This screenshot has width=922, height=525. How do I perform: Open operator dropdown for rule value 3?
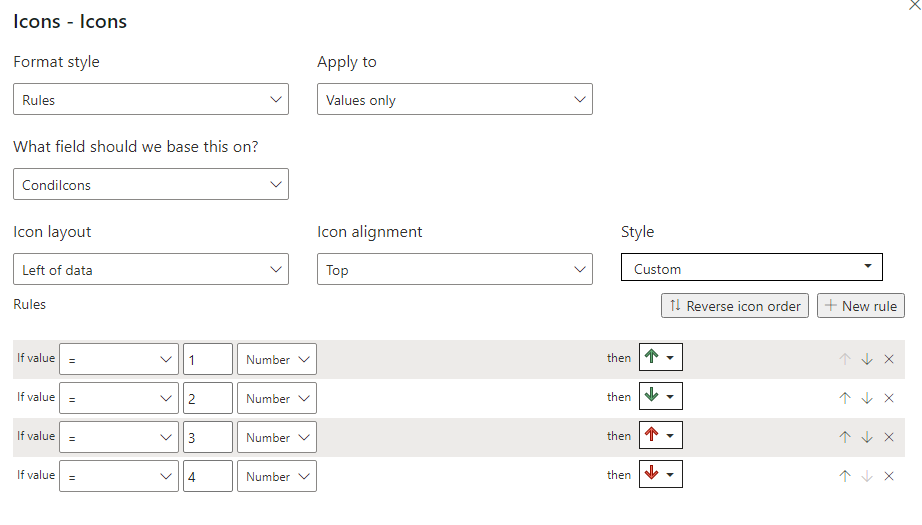(x=119, y=437)
